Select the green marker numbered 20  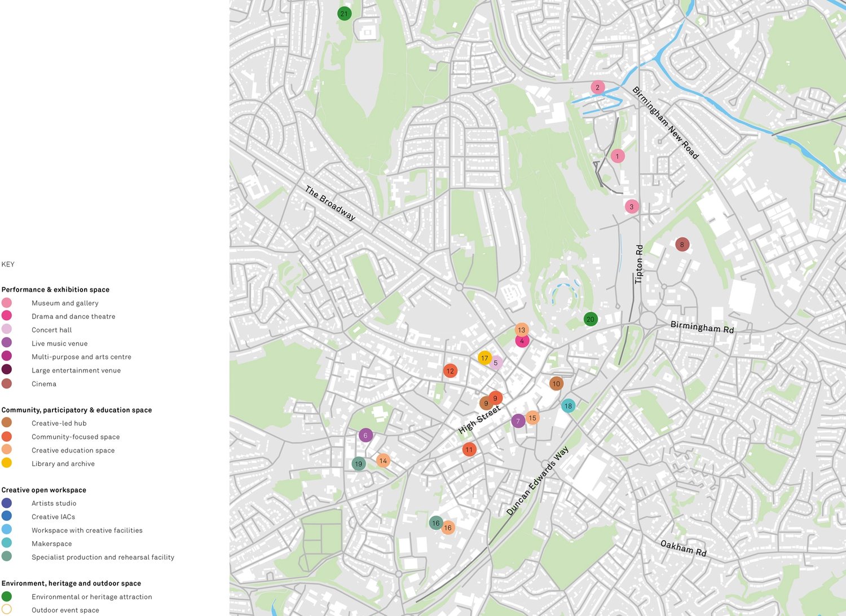click(x=591, y=320)
